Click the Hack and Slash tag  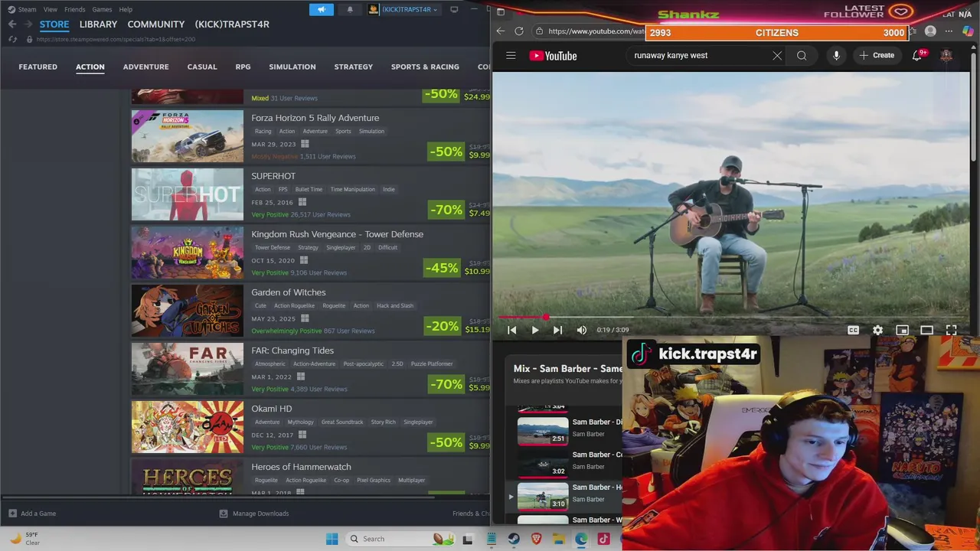pos(395,305)
